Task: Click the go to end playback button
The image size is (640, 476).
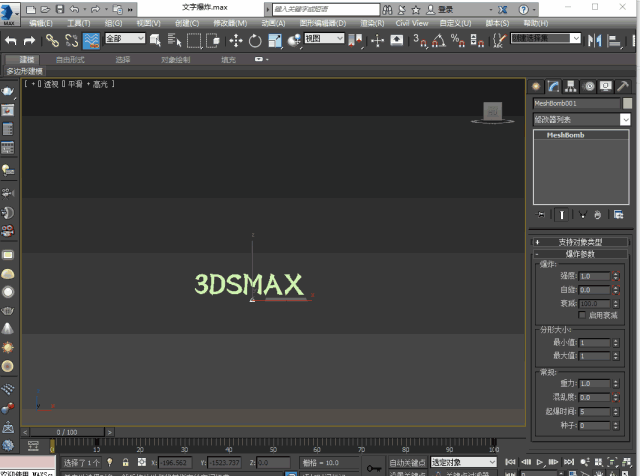Action: [x=569, y=462]
